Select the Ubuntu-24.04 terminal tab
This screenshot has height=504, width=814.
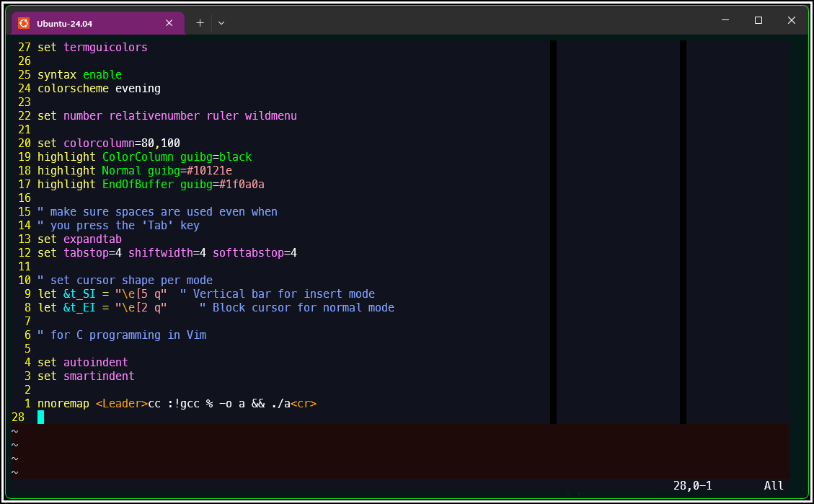(x=98, y=23)
